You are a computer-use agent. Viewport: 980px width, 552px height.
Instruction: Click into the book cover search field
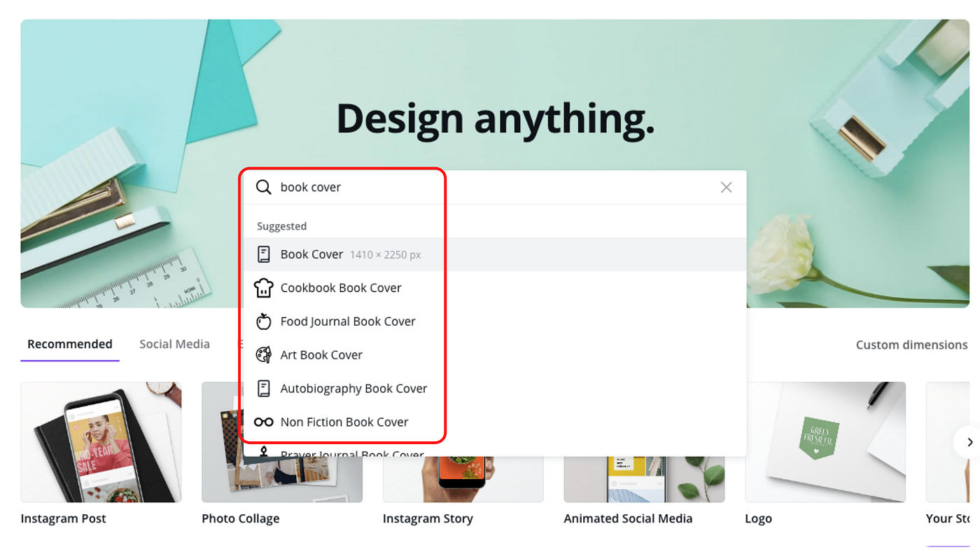click(494, 187)
